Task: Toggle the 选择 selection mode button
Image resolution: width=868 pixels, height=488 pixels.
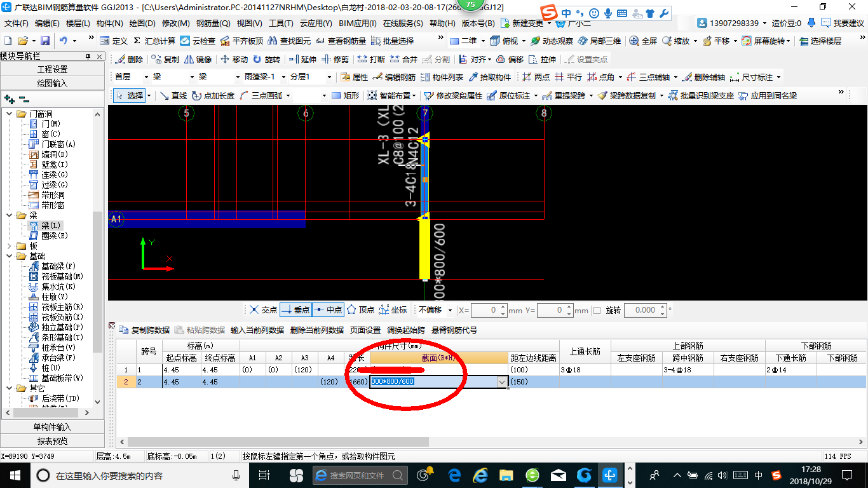Action: tap(130, 95)
